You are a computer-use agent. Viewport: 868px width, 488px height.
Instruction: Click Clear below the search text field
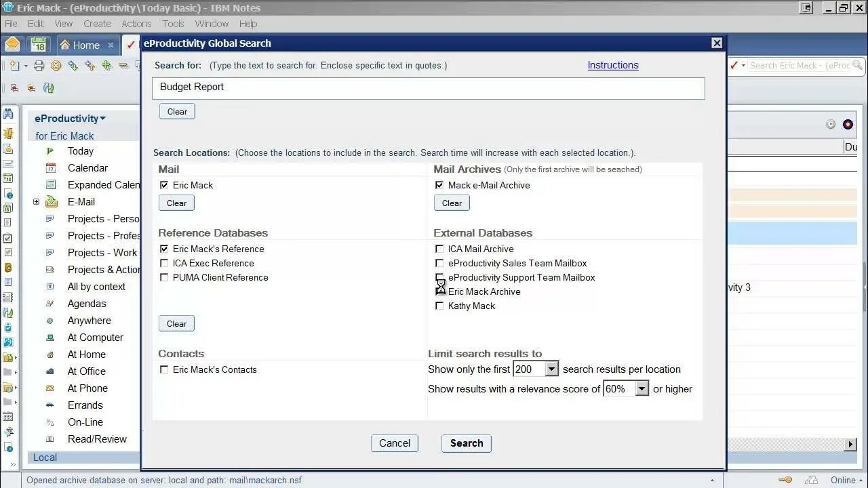point(177,111)
